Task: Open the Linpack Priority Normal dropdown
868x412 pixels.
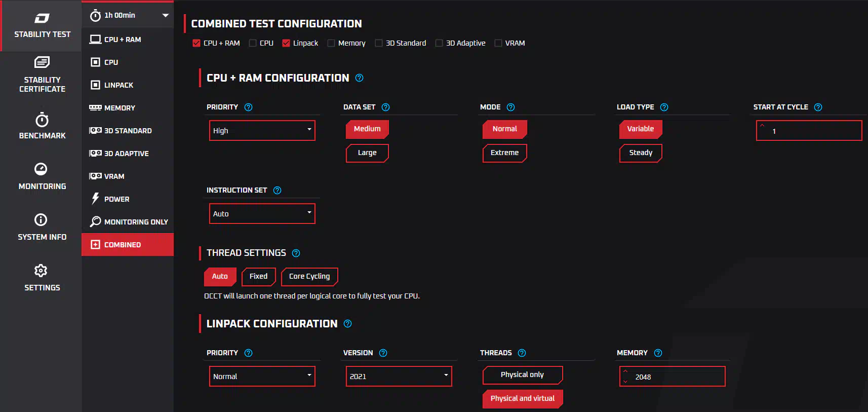Action: point(262,376)
